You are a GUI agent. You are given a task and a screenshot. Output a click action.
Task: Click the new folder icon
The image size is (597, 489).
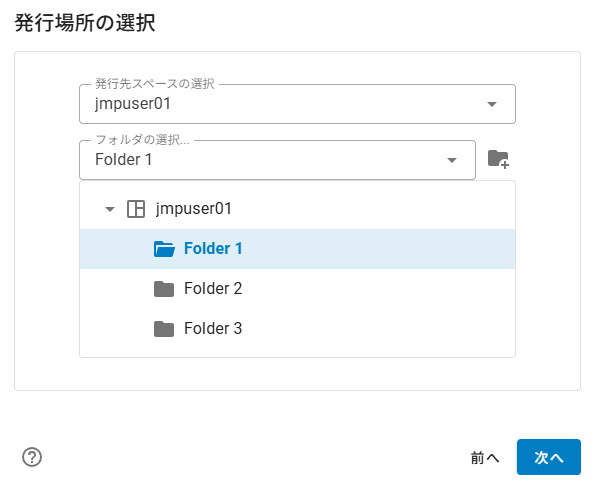498,159
